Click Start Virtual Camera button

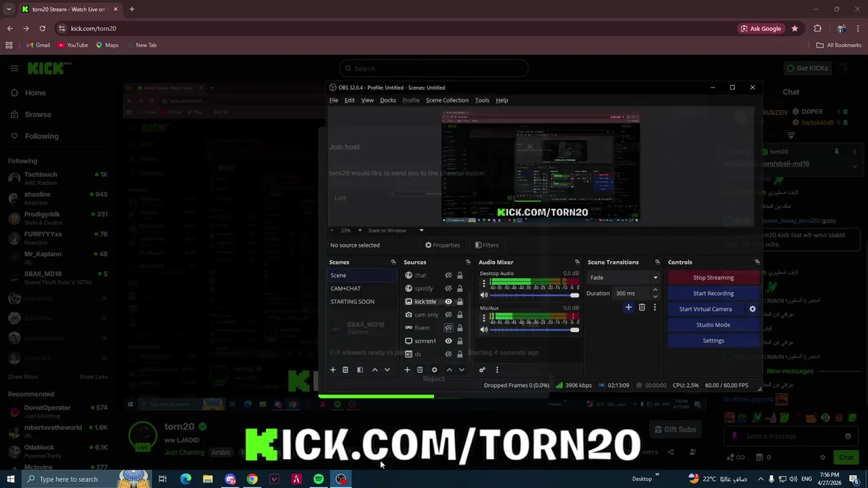click(x=705, y=309)
